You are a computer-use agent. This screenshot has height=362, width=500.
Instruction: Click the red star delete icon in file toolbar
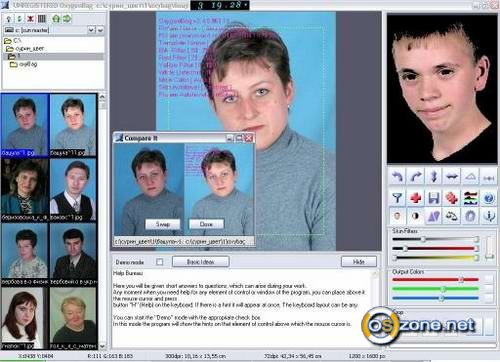(30, 19)
